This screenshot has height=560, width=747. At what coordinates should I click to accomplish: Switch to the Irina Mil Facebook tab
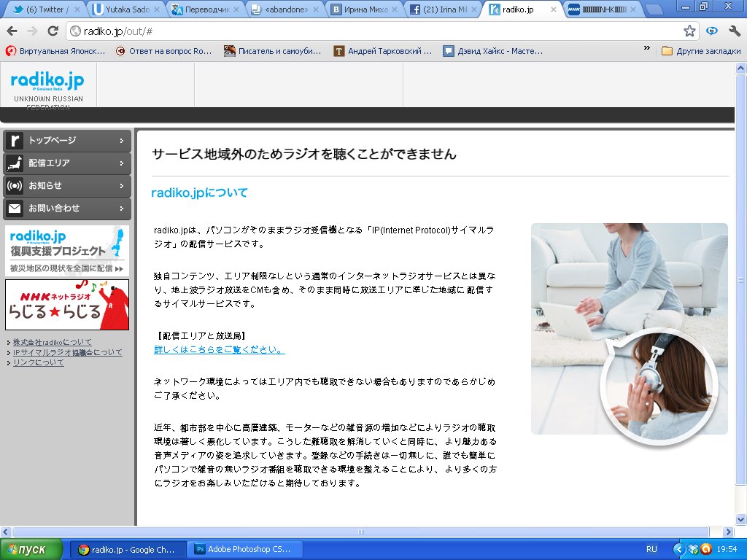[x=444, y=9]
